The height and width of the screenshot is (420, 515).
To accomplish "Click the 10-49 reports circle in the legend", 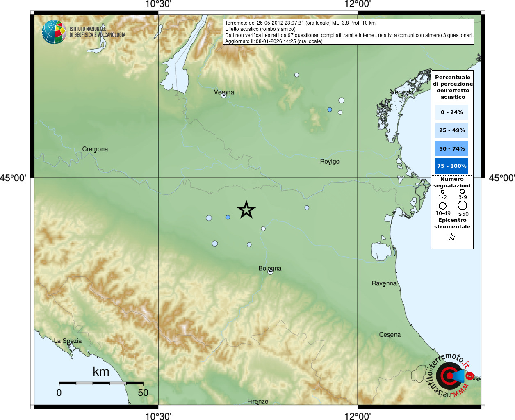I will (x=443, y=206).
